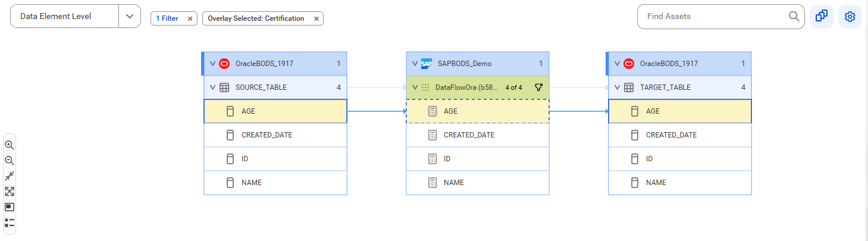Click the calculator icon on DataFlowOra AGE row
The height and width of the screenshot is (241, 868).
(x=433, y=111)
